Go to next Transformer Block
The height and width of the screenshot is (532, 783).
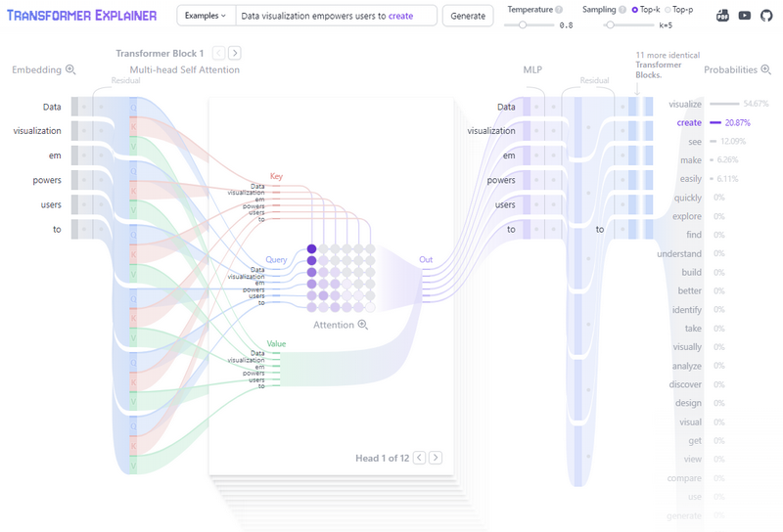pos(235,53)
